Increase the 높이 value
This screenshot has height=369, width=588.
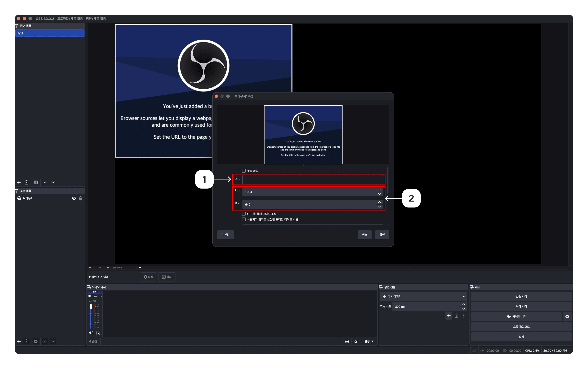click(x=379, y=202)
